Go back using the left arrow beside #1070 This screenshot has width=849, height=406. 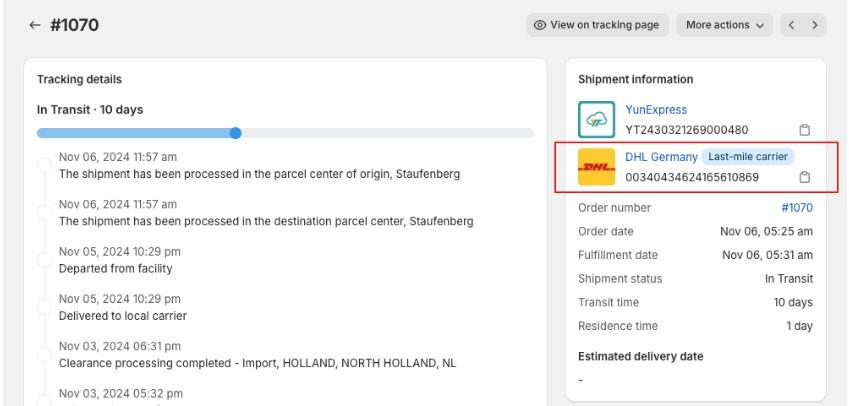coord(35,25)
